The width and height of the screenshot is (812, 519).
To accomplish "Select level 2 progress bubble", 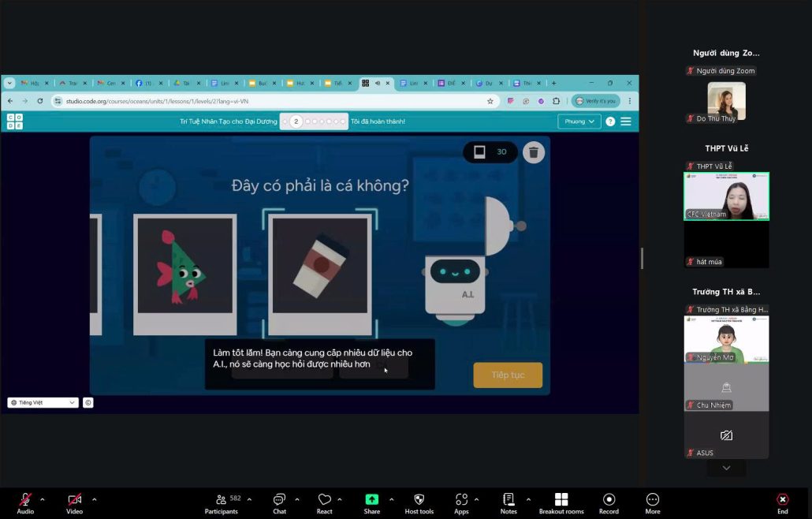I will [296, 121].
